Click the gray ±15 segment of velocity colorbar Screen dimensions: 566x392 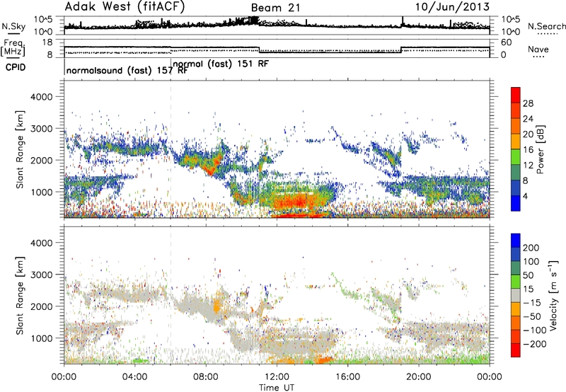[516, 295]
